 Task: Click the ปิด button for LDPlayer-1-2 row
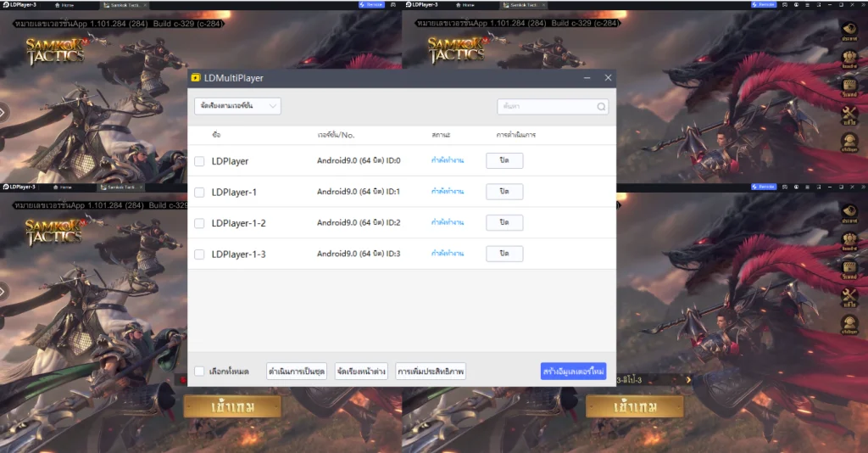tap(504, 222)
